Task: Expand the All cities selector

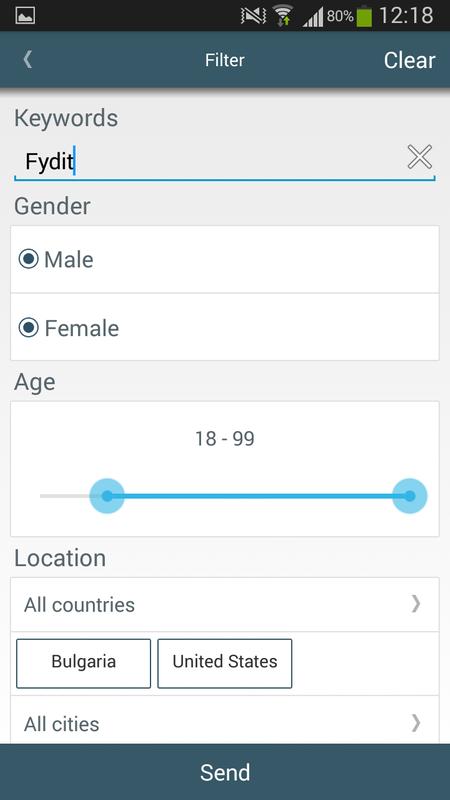Action: click(224, 722)
